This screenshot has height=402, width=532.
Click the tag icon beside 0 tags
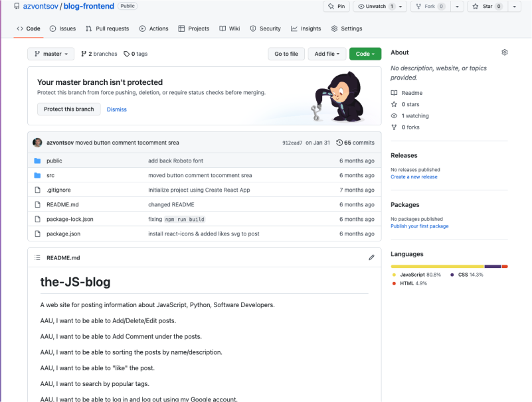127,54
